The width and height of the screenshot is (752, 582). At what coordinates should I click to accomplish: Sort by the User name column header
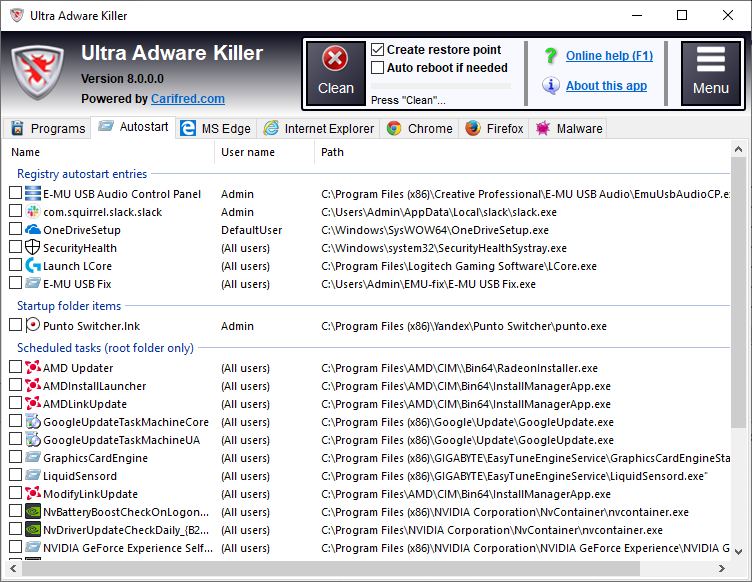265,152
